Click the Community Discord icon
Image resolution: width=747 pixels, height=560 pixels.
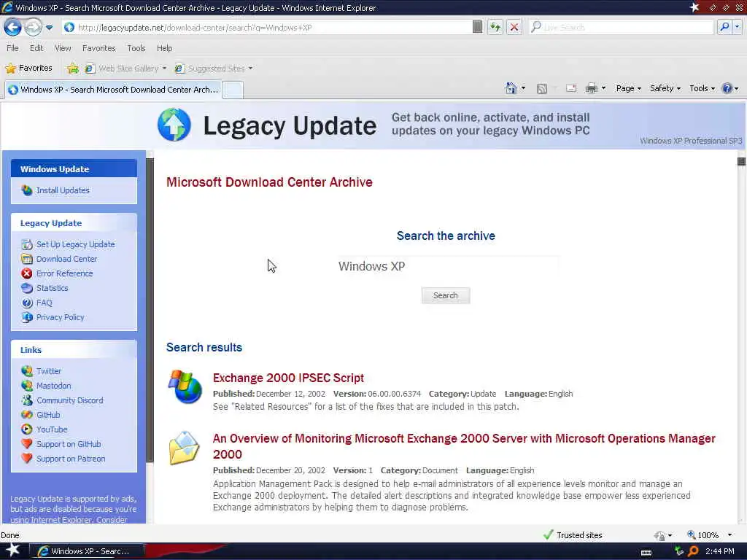tap(27, 400)
